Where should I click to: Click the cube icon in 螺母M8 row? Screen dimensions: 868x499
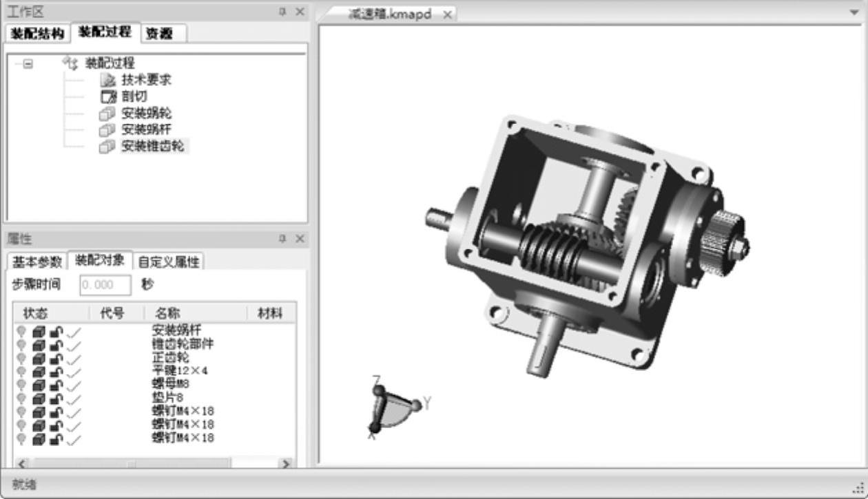pos(39,384)
